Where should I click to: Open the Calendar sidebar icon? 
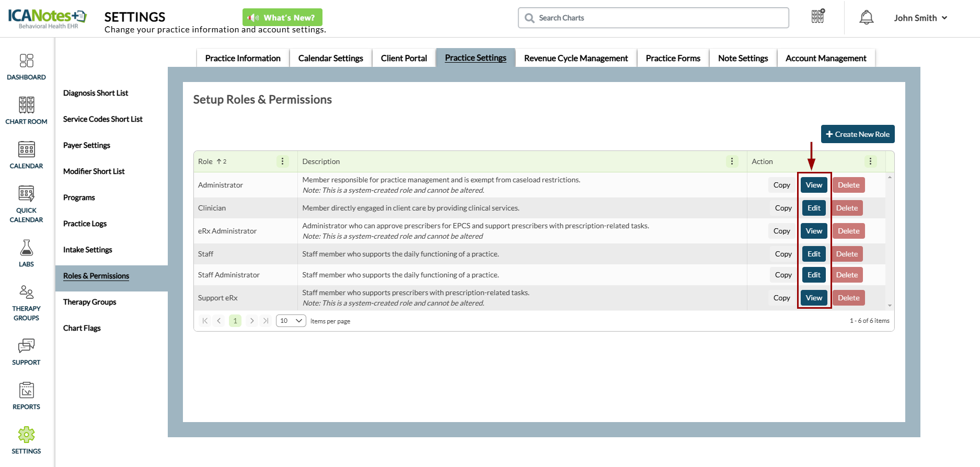pos(26,150)
